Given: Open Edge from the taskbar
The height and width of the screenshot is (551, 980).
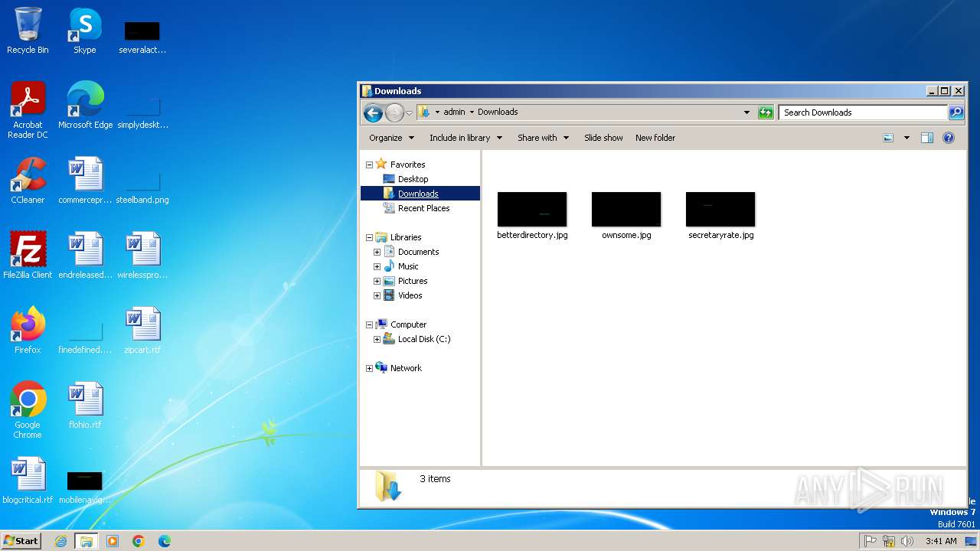Looking at the screenshot, I should (x=165, y=541).
